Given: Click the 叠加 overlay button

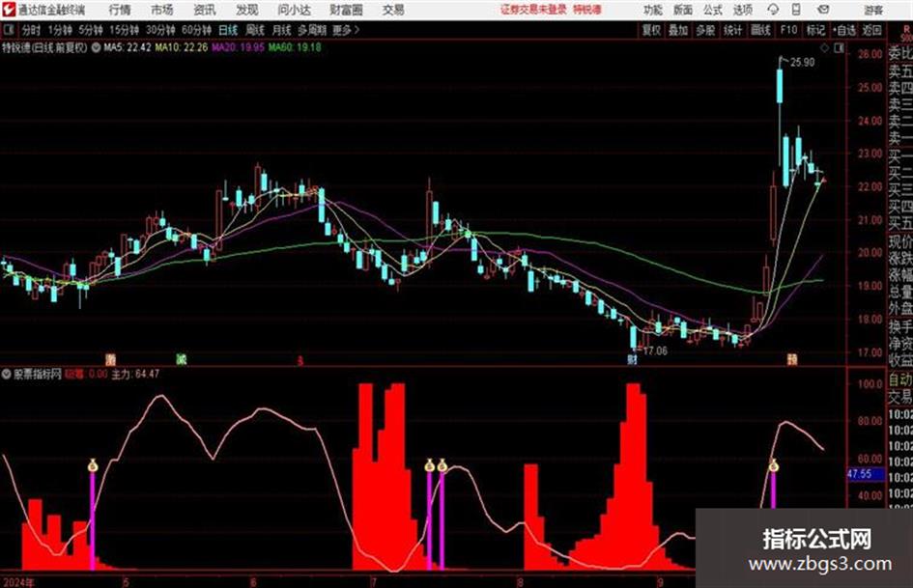Looking at the screenshot, I should [x=678, y=30].
